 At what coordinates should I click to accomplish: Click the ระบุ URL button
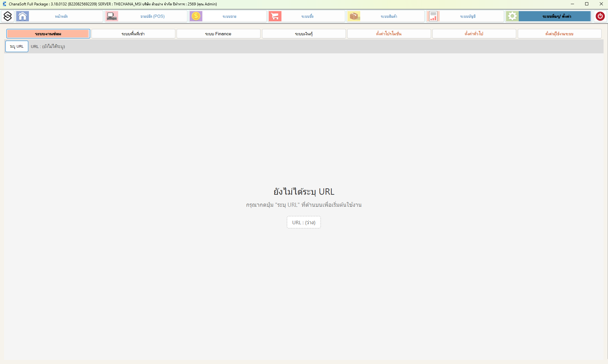click(17, 46)
